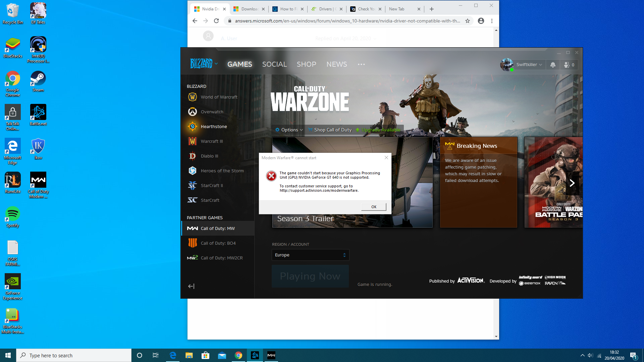The image size is (644, 362).
Task: Collapse the games sidebar arrow
Action: click(x=191, y=286)
